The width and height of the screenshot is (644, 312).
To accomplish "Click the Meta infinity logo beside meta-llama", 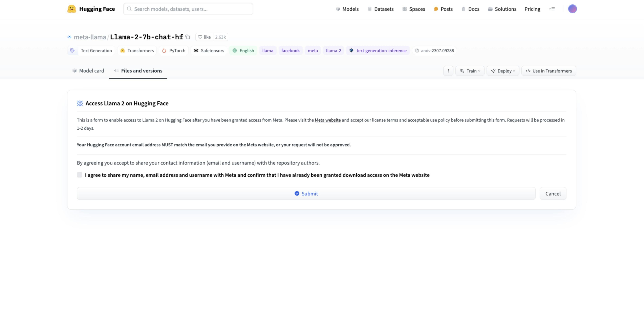I will (69, 37).
